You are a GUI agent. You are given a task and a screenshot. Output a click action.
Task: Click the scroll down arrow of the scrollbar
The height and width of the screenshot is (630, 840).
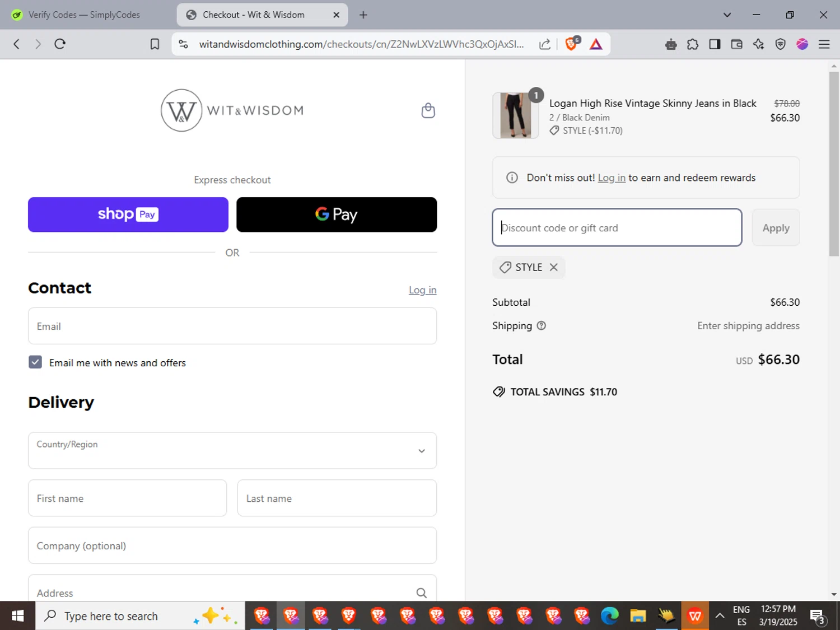coord(834,594)
